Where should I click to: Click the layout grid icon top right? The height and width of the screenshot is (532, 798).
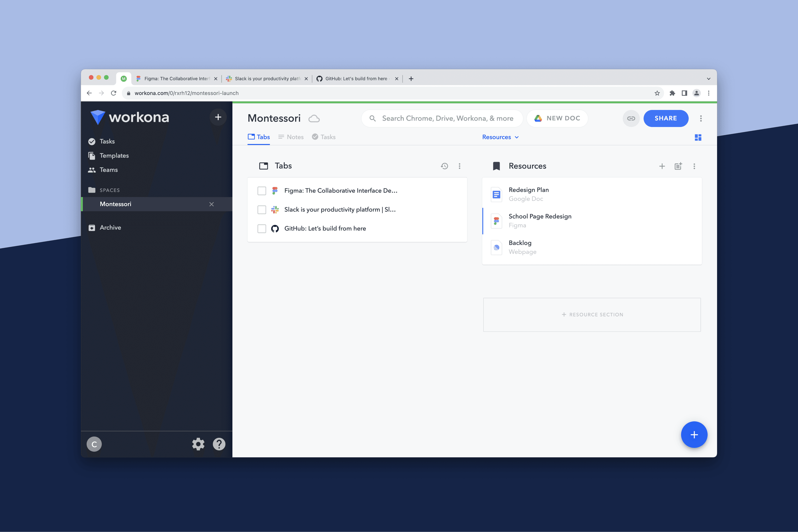pos(698,137)
